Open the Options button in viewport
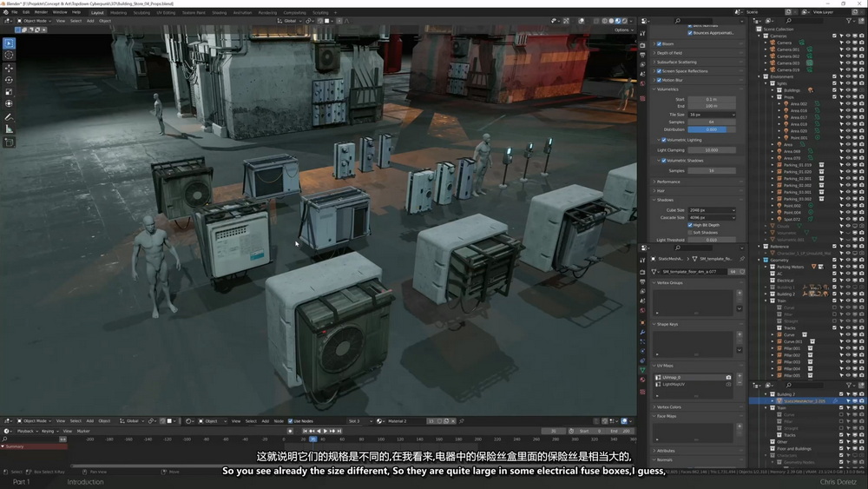Viewport: 868px width, 489px height. pos(622,30)
